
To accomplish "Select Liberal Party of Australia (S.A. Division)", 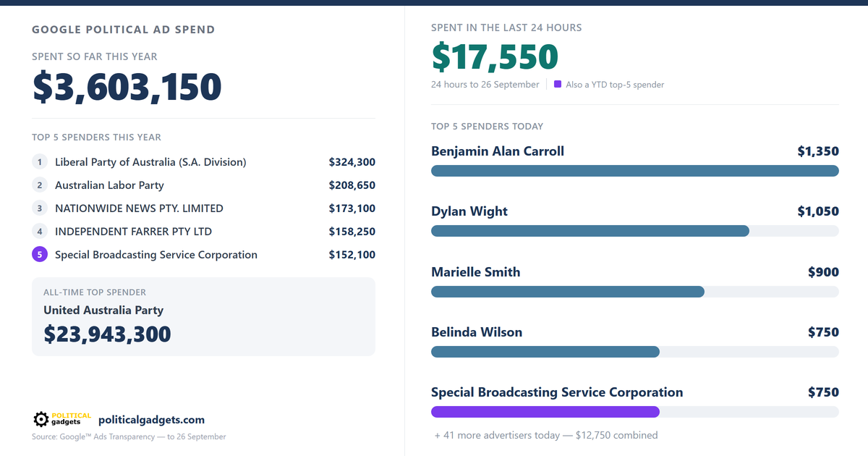I will [150, 162].
